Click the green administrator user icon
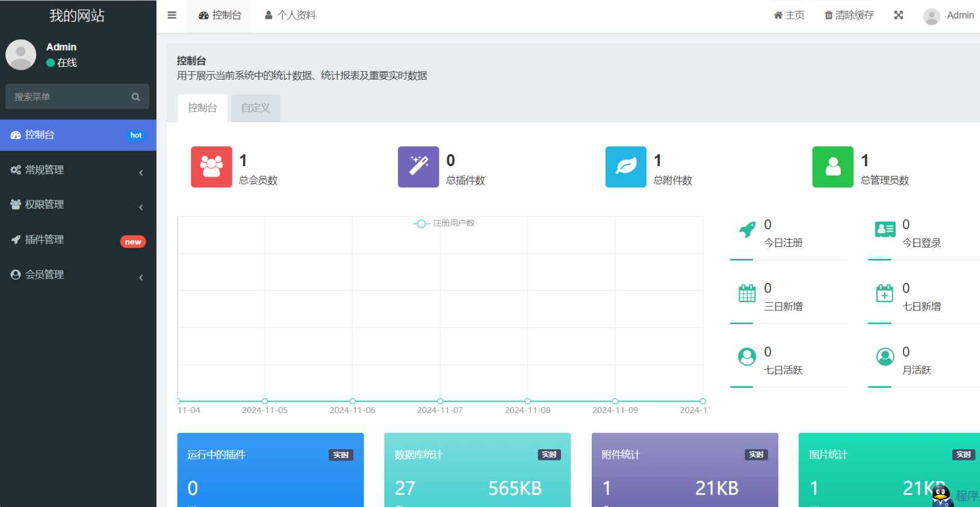The width and height of the screenshot is (980, 507). [x=833, y=167]
